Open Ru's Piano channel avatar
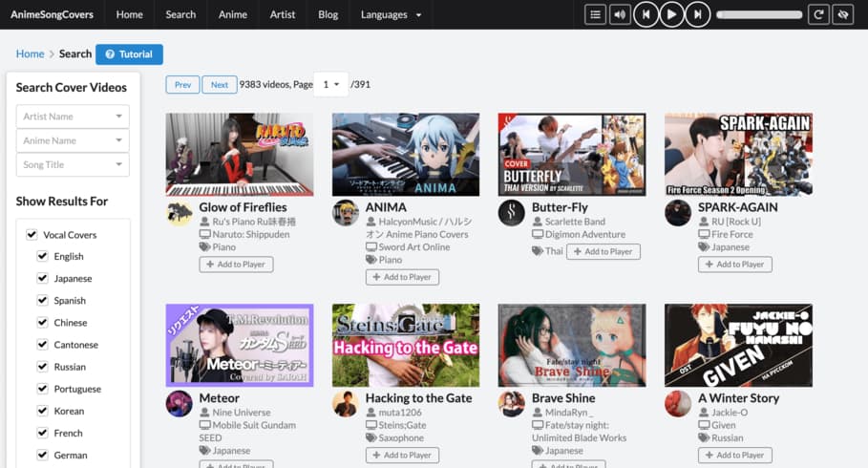 [x=180, y=213]
